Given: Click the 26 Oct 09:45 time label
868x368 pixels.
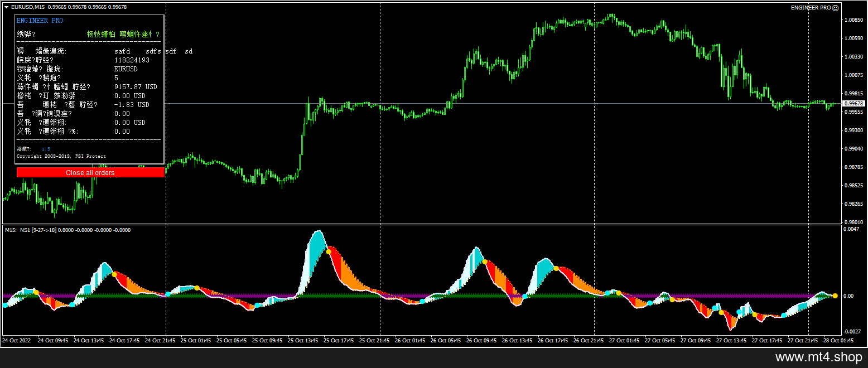Looking at the screenshot, I should [481, 340].
